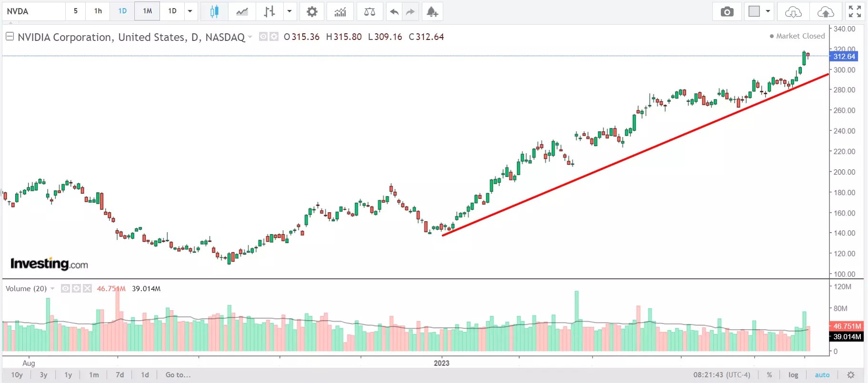The height and width of the screenshot is (383, 868).
Task: Click the layout square swatch
Action: coord(754,11)
